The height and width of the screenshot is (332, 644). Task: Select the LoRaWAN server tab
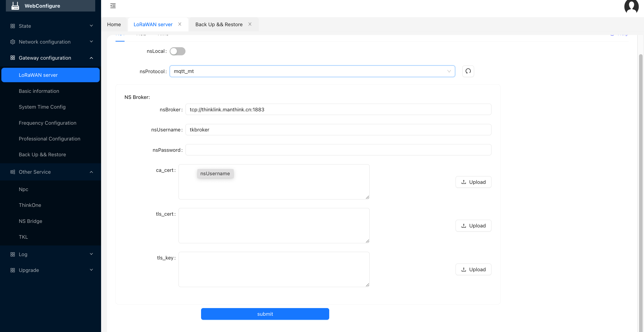[153, 25]
